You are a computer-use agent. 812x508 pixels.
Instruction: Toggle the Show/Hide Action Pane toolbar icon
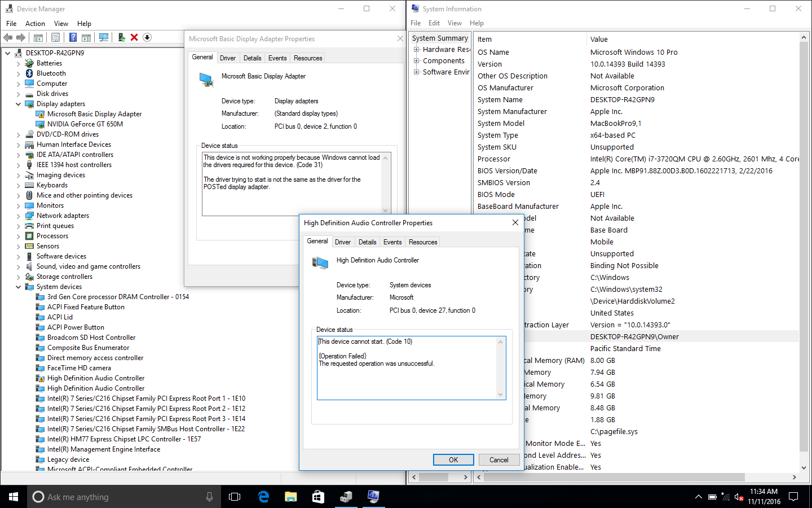pyautogui.click(x=86, y=37)
